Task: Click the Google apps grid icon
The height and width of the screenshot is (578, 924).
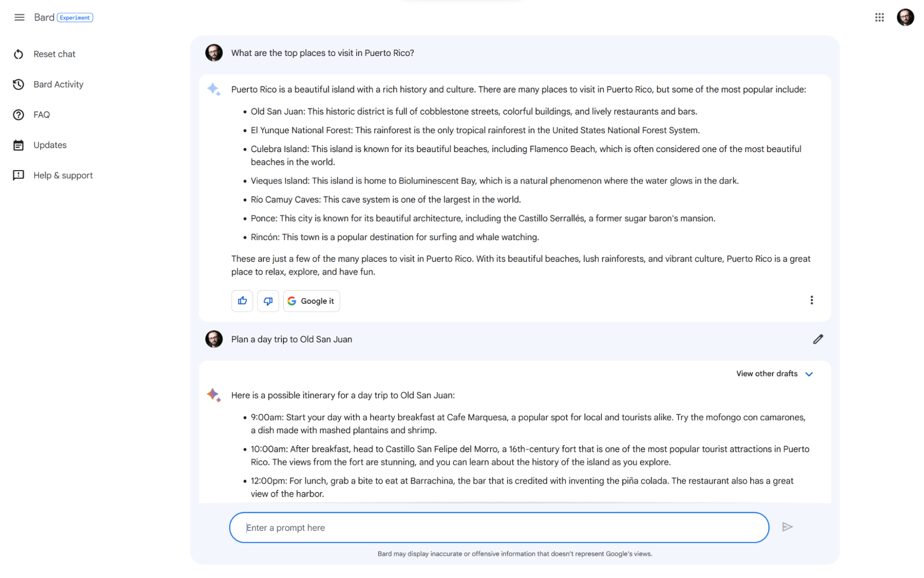Action: (x=880, y=17)
